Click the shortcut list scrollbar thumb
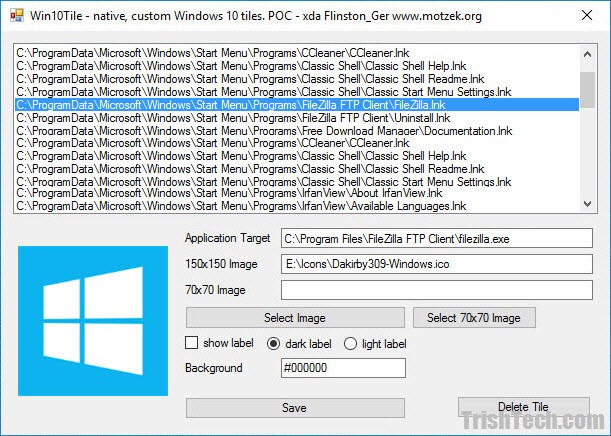The width and height of the screenshot is (611, 436). coord(588,90)
